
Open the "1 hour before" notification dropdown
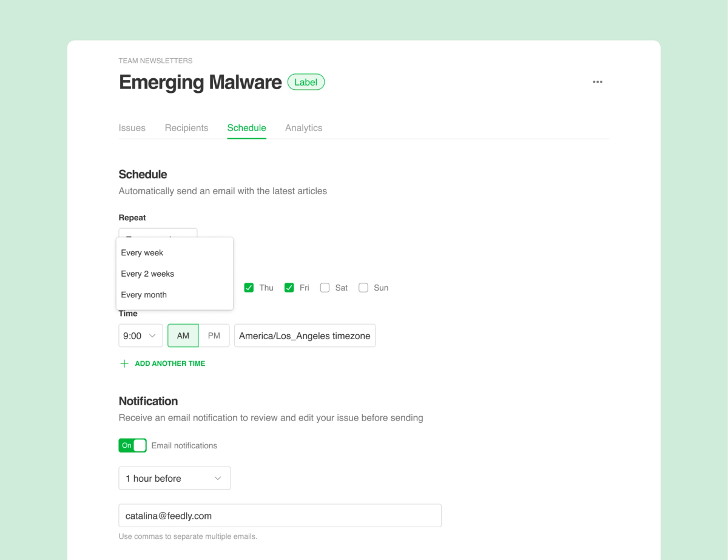[174, 478]
